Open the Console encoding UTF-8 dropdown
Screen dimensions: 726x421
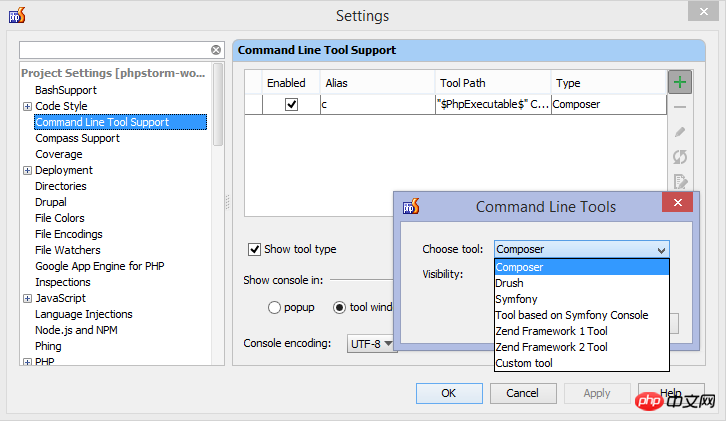372,343
